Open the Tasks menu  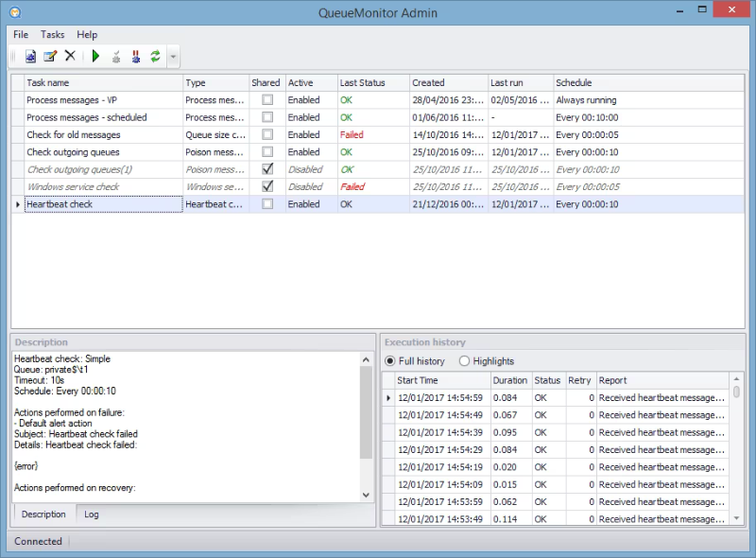pyautogui.click(x=53, y=34)
